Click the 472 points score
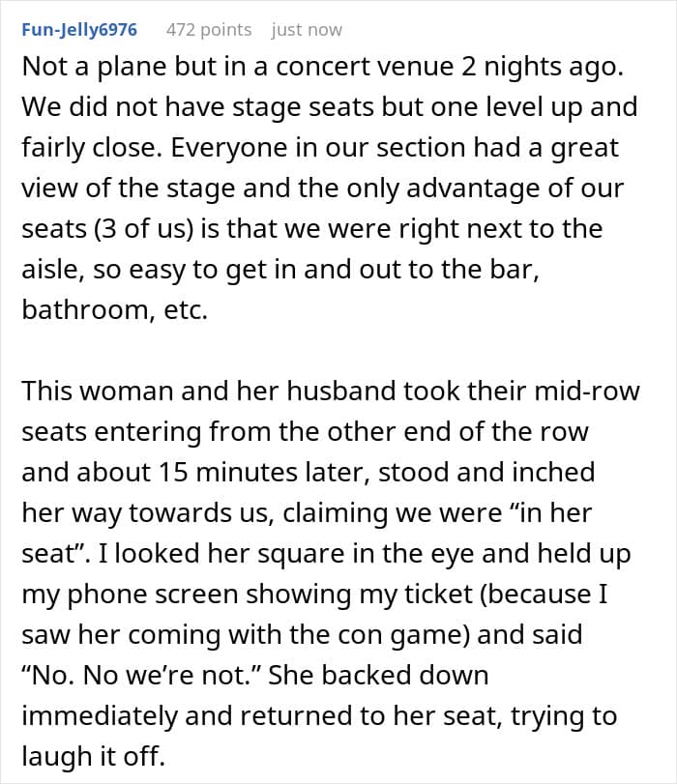Viewport: 677px width, 784px height. [x=208, y=30]
